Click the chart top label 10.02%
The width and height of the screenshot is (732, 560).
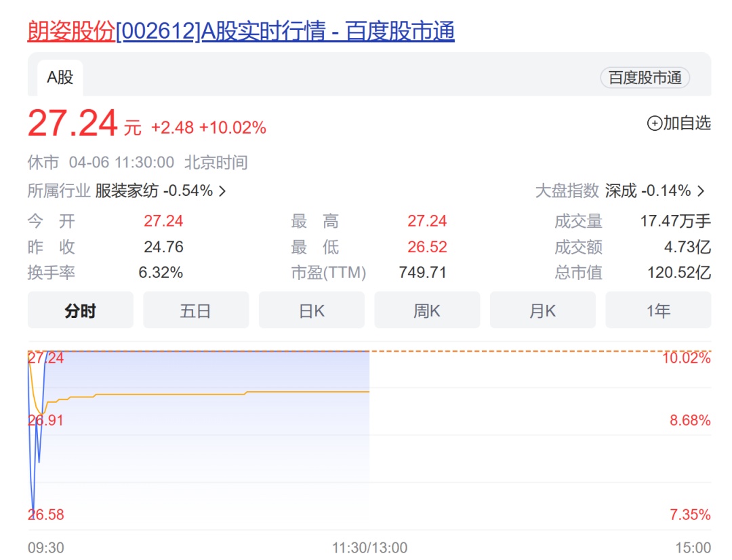(687, 358)
